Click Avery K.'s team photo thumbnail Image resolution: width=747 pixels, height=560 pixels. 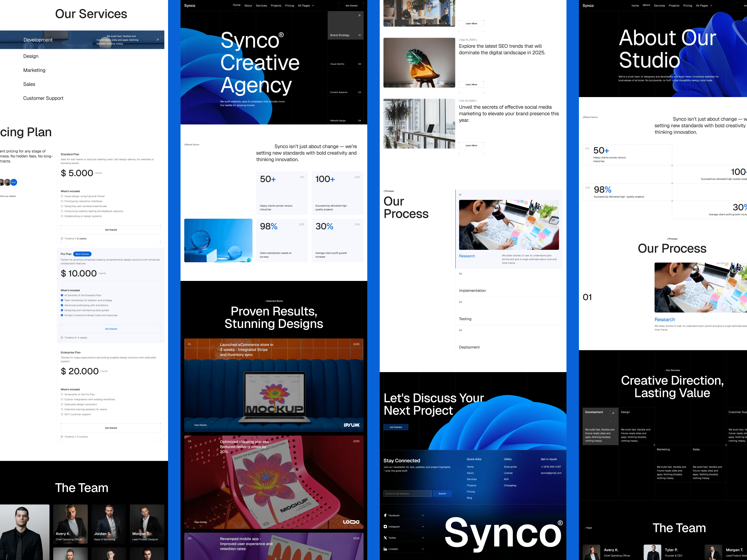[70, 524]
